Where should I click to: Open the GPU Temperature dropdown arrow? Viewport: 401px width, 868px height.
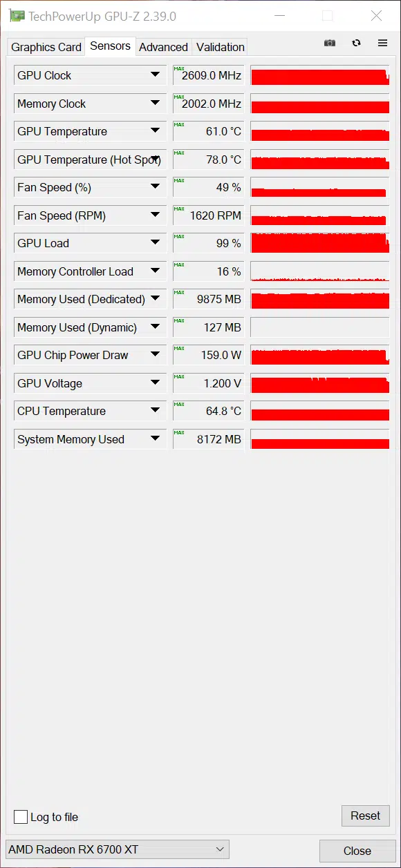click(x=155, y=131)
